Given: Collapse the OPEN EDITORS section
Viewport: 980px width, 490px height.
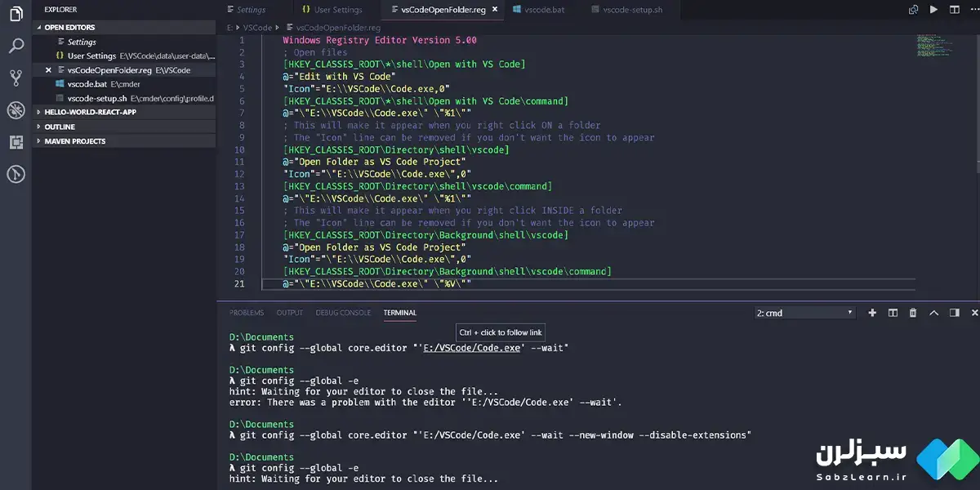Looking at the screenshot, I should click(69, 27).
